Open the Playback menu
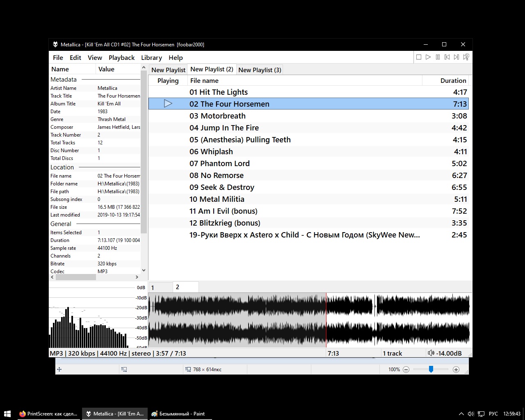525x420 pixels. pyautogui.click(x=121, y=58)
